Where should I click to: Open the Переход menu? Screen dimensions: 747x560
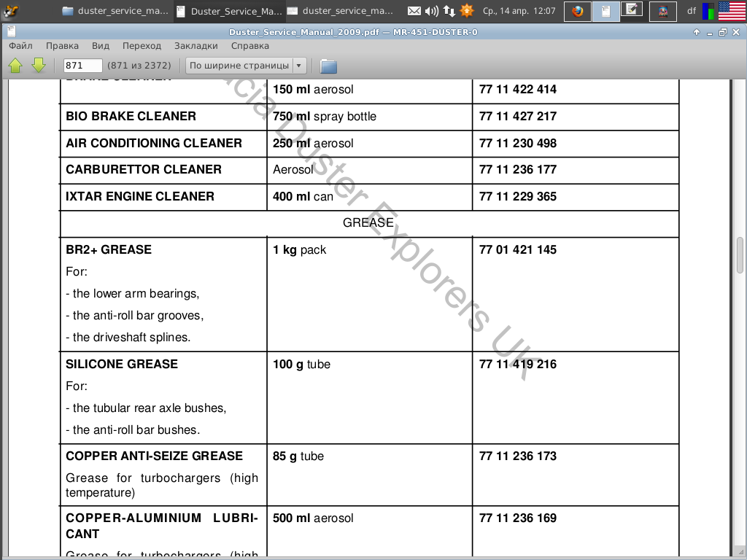[x=142, y=46]
